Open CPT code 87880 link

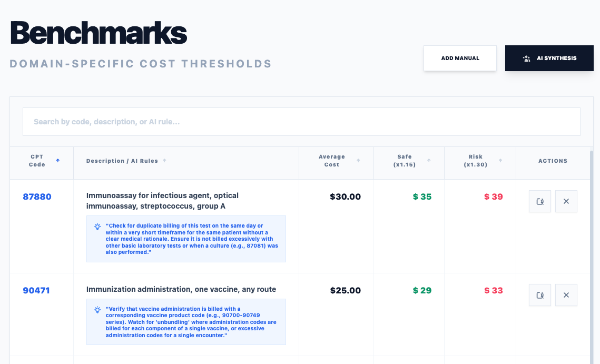click(x=37, y=196)
